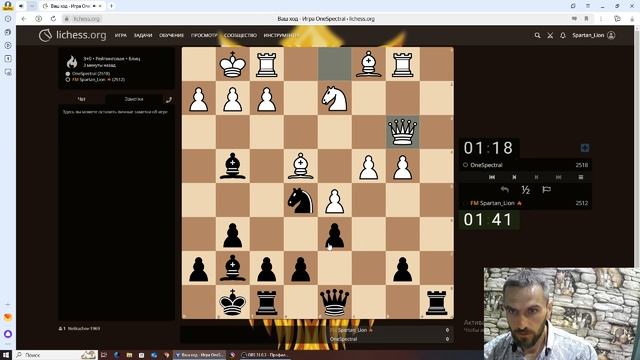Click the browser bookmark icon
The height and width of the screenshot is (360, 640).
[x=586, y=19]
